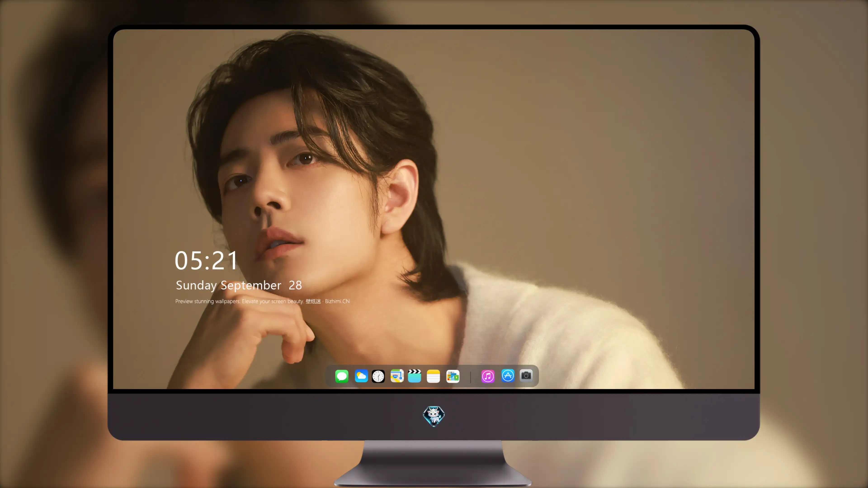868x488 pixels.
Task: Click the 05:21 clock display
Action: click(206, 260)
